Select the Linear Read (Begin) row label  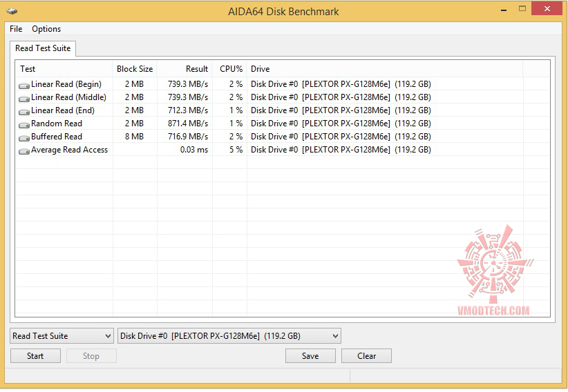click(x=66, y=84)
